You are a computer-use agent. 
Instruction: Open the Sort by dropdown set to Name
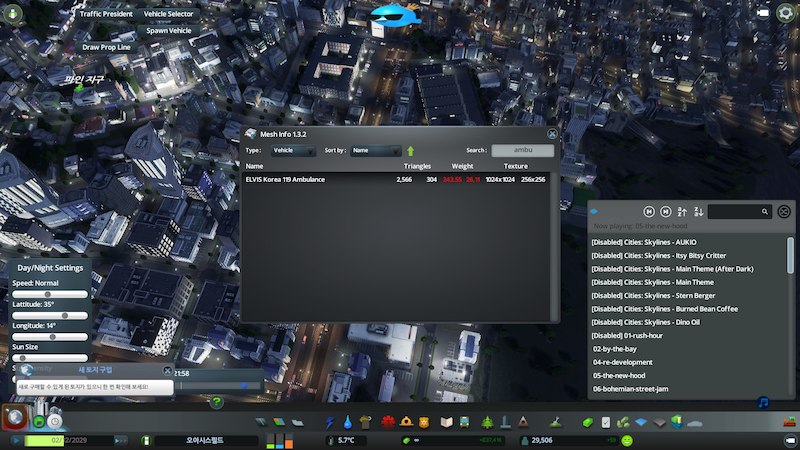(374, 150)
